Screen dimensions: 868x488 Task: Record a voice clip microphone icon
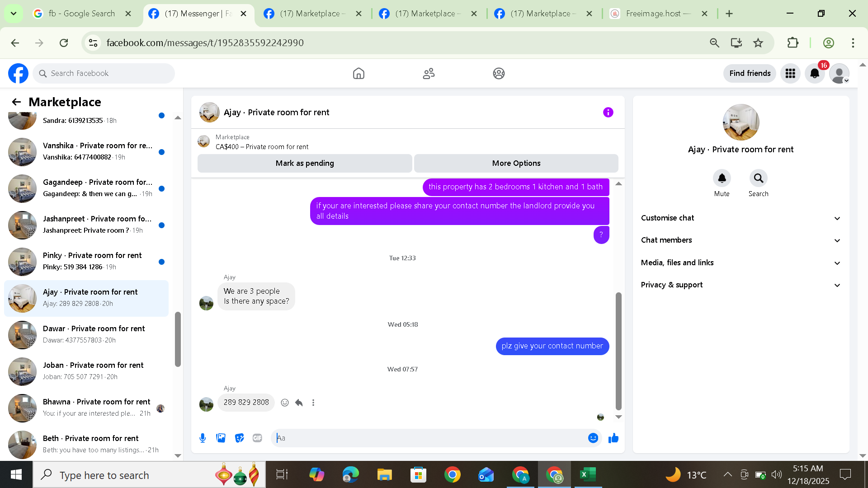click(x=203, y=438)
